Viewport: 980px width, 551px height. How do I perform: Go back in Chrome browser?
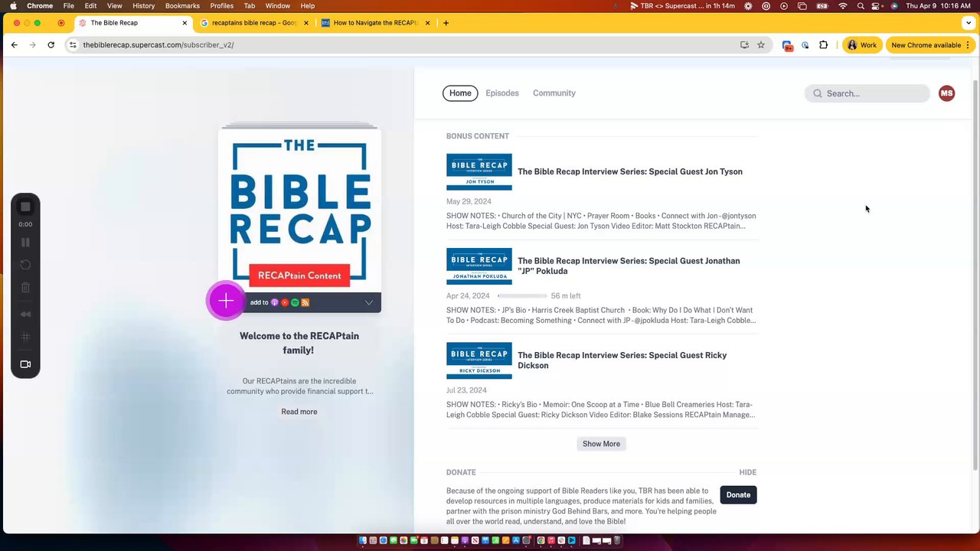pos(14,45)
